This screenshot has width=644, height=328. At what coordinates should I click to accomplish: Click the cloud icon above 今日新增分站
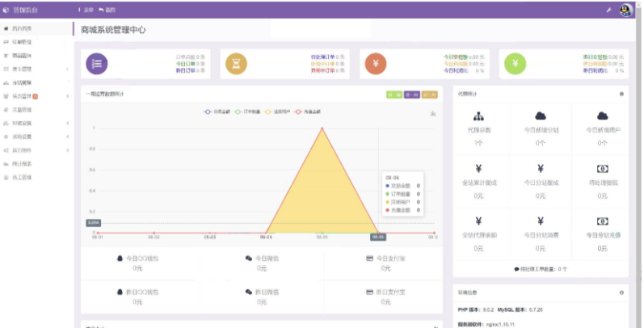click(541, 116)
